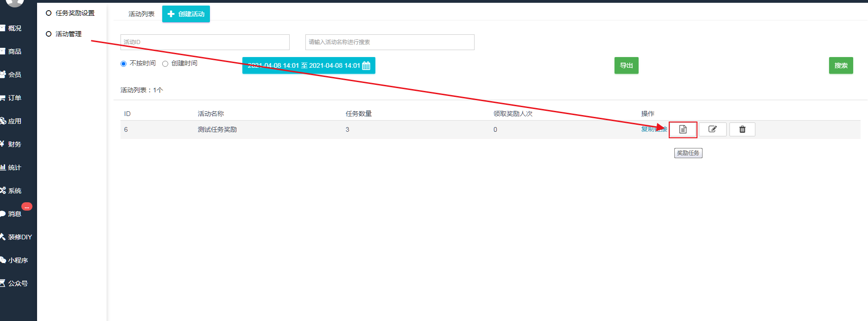Go to 订单 orders in sidebar
868x321 pixels.
click(x=14, y=98)
